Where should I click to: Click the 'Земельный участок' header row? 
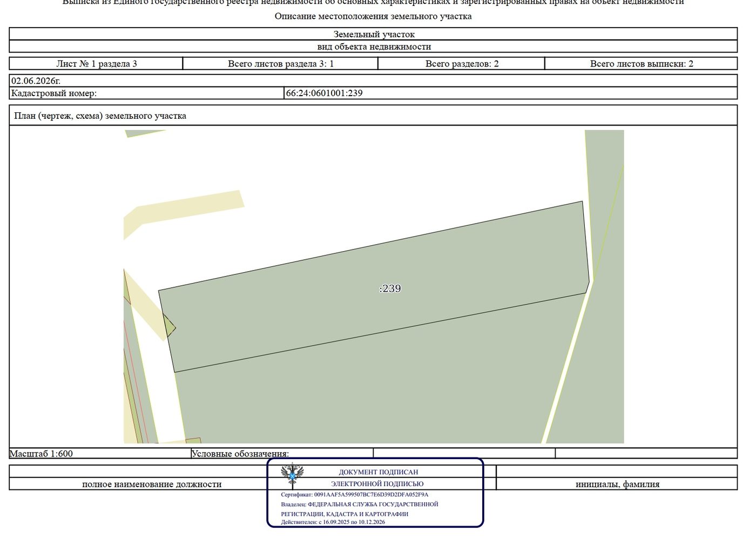coord(374,34)
